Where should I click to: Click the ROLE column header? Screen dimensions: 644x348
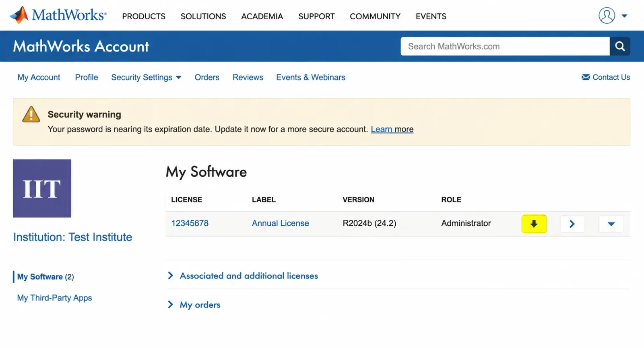[x=451, y=200]
